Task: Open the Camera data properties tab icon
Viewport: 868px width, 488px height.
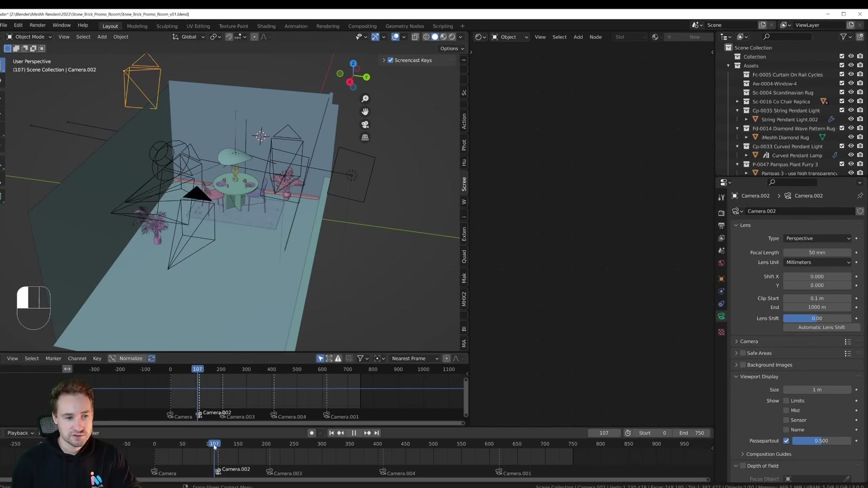Action: tap(721, 316)
